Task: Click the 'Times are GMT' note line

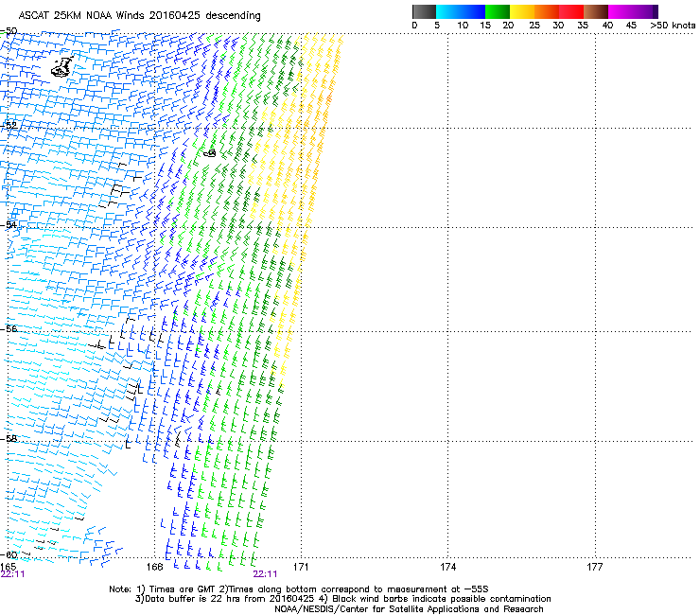Action: (x=299, y=589)
